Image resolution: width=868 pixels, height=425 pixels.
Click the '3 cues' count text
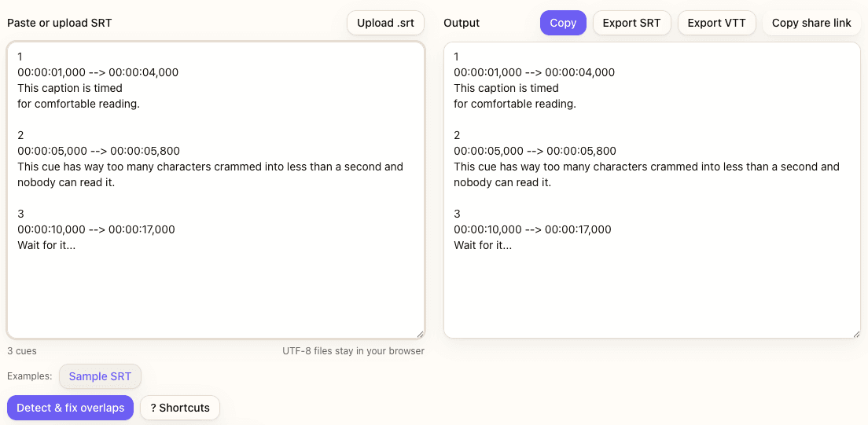(x=22, y=351)
